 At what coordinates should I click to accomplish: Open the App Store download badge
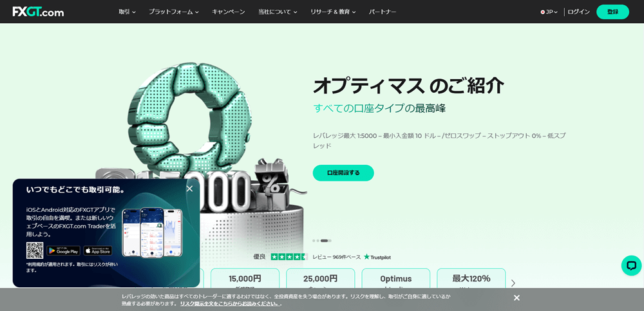point(98,250)
